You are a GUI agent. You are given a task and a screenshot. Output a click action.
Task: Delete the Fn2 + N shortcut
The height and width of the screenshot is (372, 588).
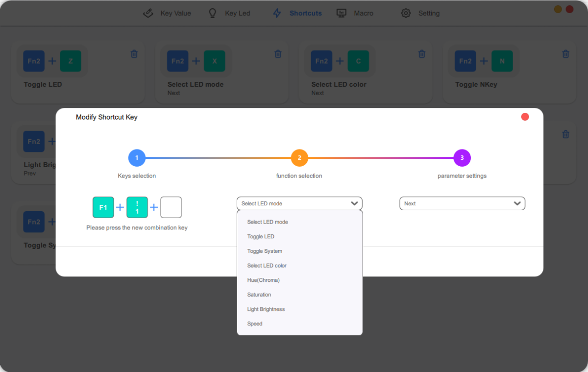coord(565,54)
